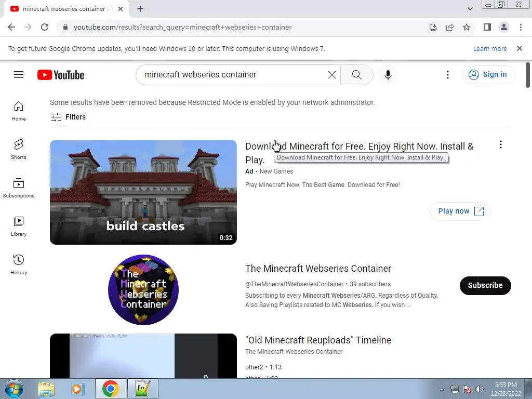Open the notepad-style app in the taskbar

coord(142,389)
